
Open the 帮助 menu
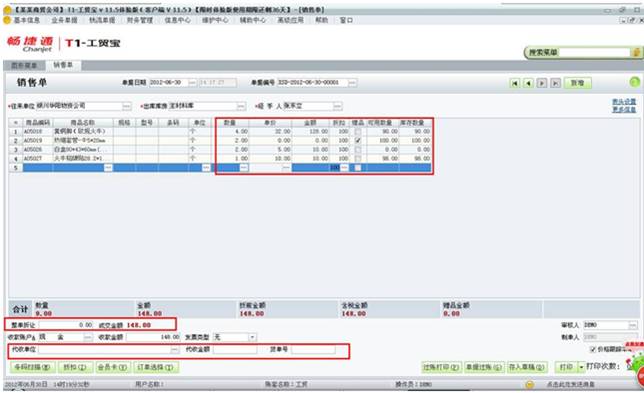pos(321,20)
